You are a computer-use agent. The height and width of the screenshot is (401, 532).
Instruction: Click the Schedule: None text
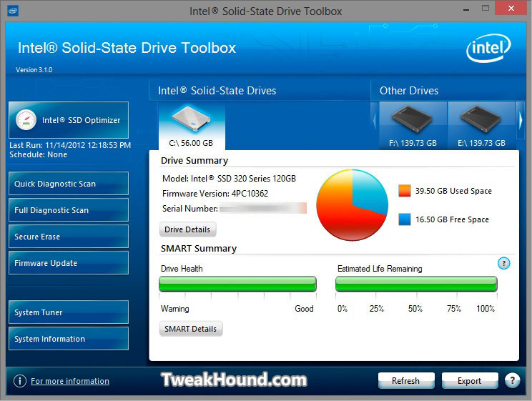pos(39,154)
